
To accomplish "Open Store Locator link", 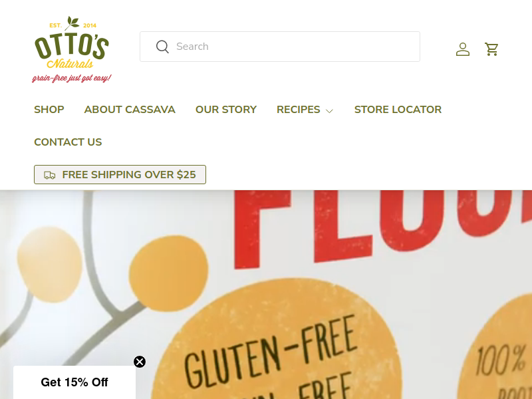I will 398,110.
